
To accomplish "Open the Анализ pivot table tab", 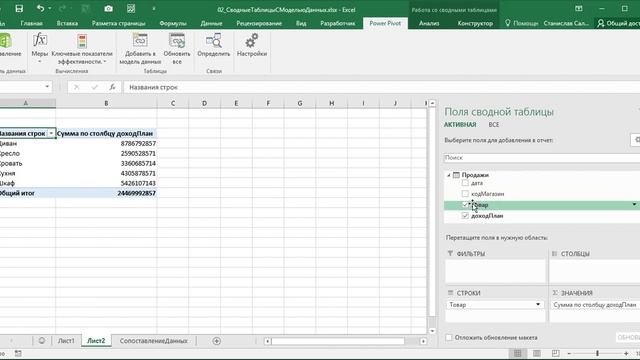I will 429,23.
